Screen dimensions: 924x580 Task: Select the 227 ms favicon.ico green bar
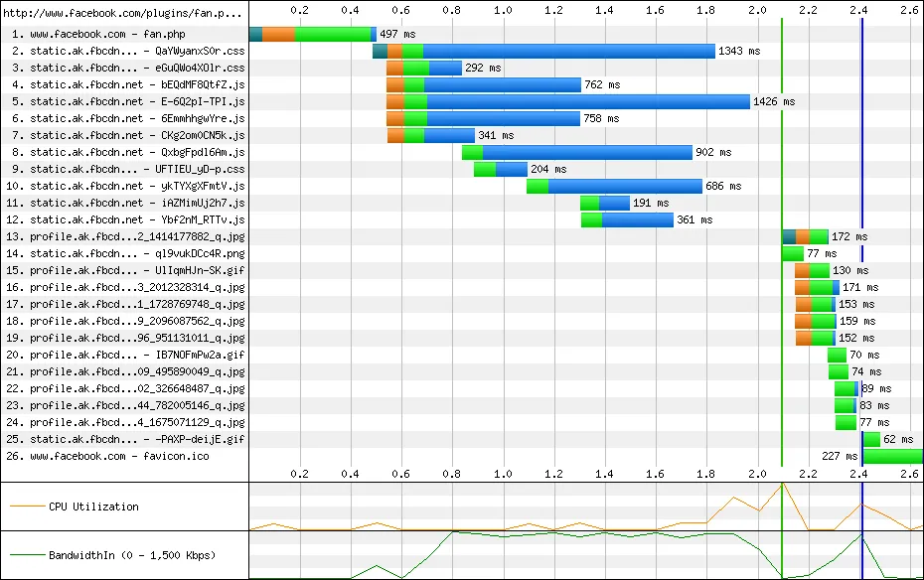[x=892, y=456]
